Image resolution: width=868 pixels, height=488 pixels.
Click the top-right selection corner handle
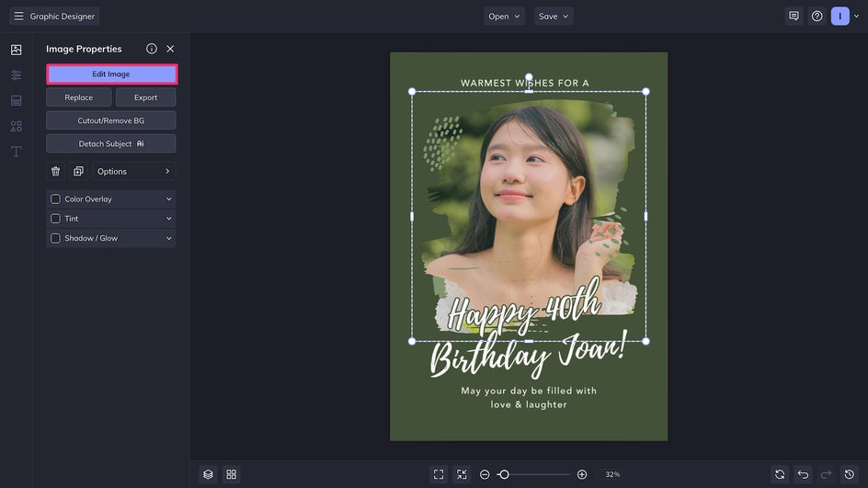tap(645, 92)
